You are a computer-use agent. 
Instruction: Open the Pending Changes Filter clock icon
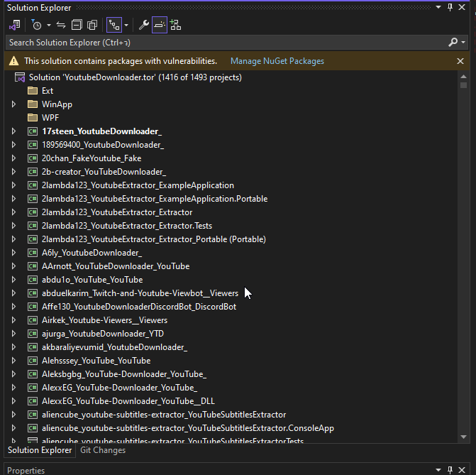[36, 25]
